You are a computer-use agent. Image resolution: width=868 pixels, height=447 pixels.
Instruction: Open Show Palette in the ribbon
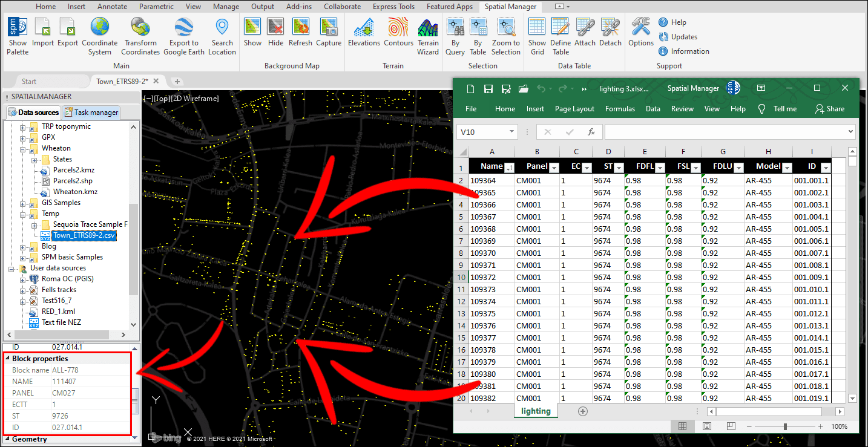[18, 36]
